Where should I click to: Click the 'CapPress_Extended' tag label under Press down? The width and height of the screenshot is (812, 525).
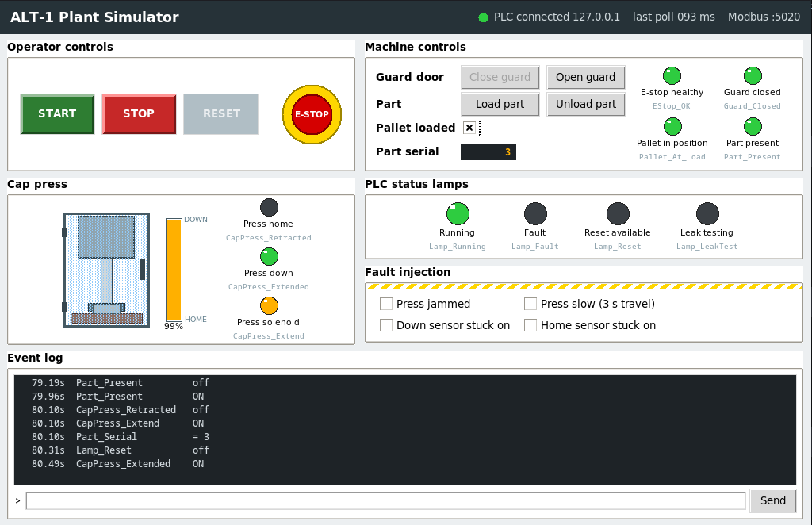[268, 287]
